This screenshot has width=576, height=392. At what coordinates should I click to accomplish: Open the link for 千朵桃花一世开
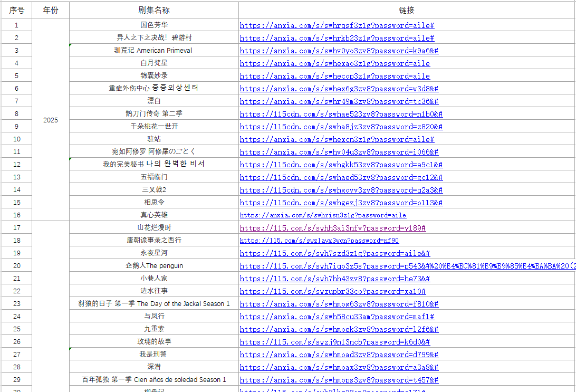click(341, 127)
